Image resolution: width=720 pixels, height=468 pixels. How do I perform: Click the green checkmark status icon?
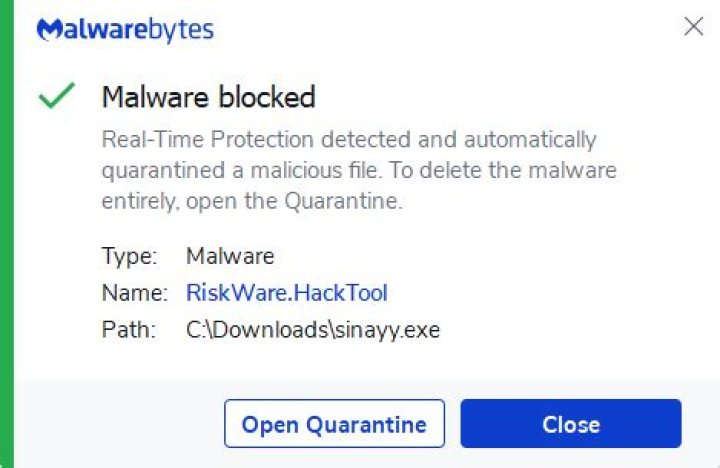(x=57, y=97)
